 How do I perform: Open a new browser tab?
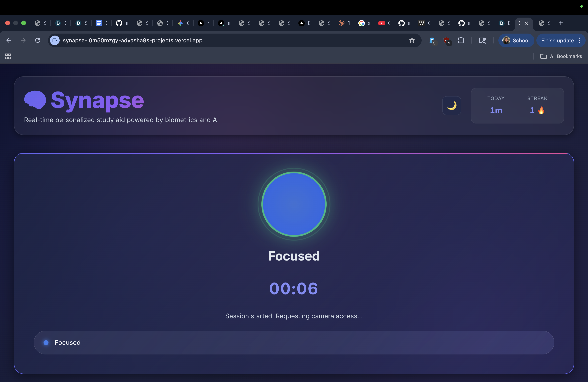(x=561, y=23)
